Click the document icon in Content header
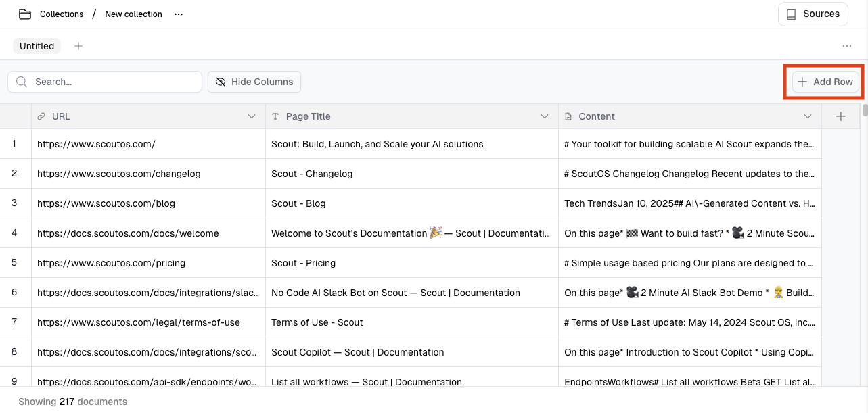 (568, 116)
